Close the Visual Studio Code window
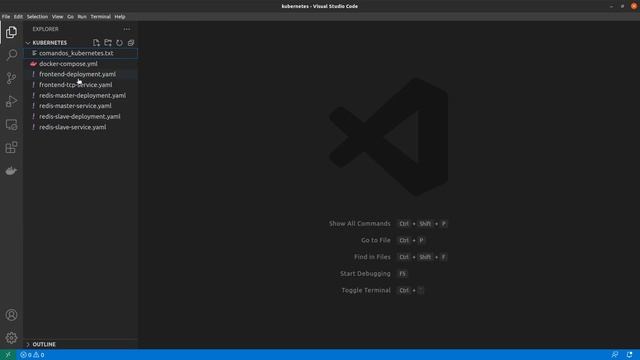The width and height of the screenshot is (640, 360). (x=634, y=6)
